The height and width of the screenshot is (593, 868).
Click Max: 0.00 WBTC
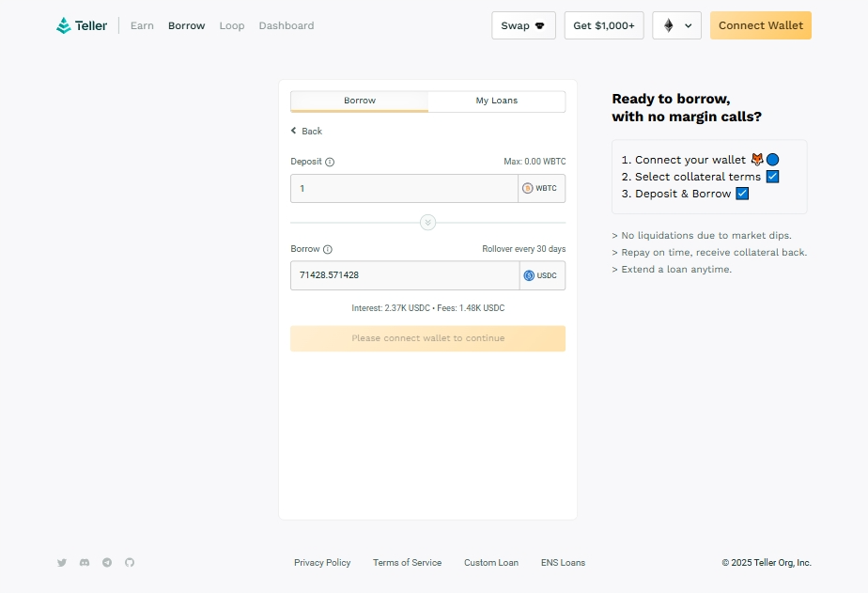(x=535, y=162)
